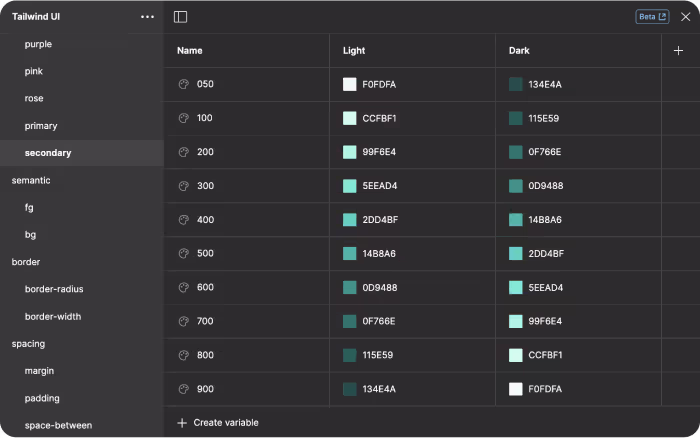
Task: Select the pink group in sidebar
Action: point(33,71)
